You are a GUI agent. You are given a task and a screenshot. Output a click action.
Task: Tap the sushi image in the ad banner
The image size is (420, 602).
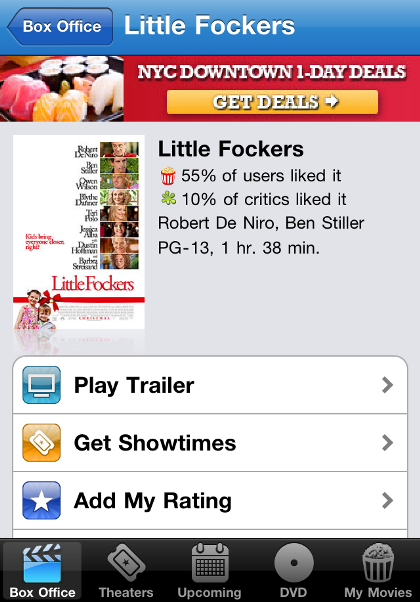[62, 89]
